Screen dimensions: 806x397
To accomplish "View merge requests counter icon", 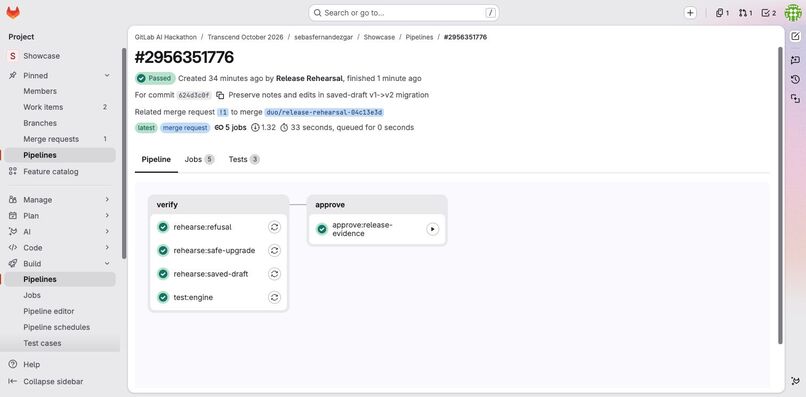I will coord(745,13).
